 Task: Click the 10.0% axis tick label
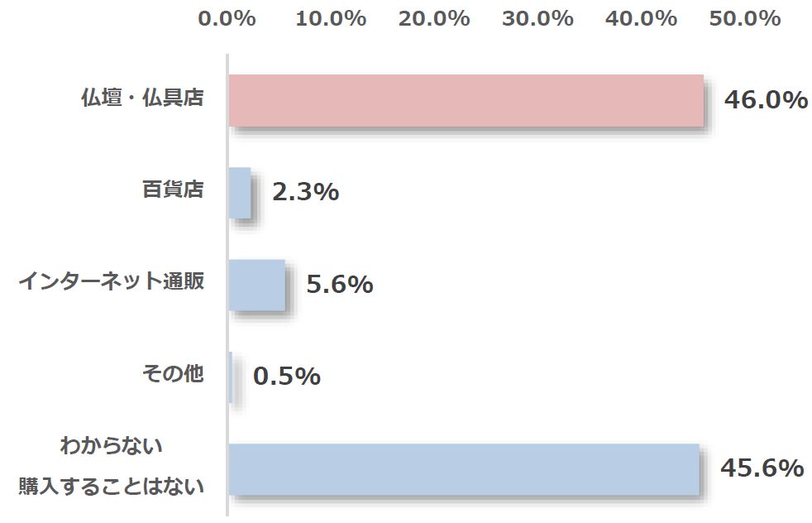(331, 19)
